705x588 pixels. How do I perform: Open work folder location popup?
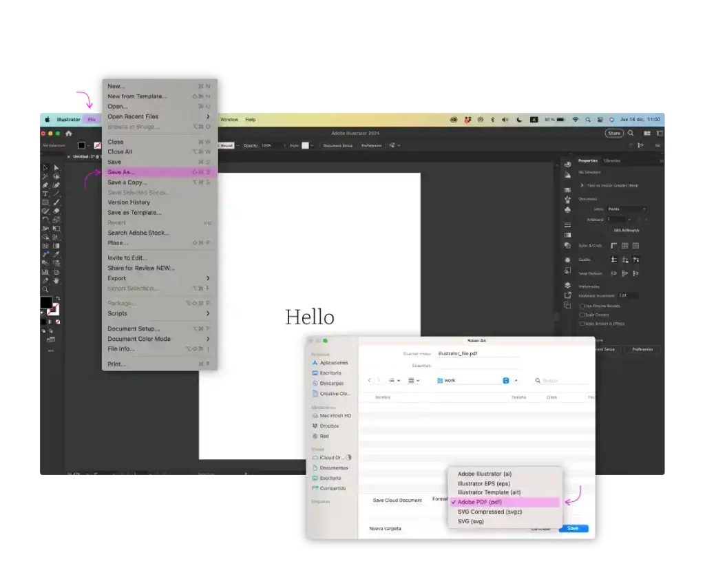(506, 380)
